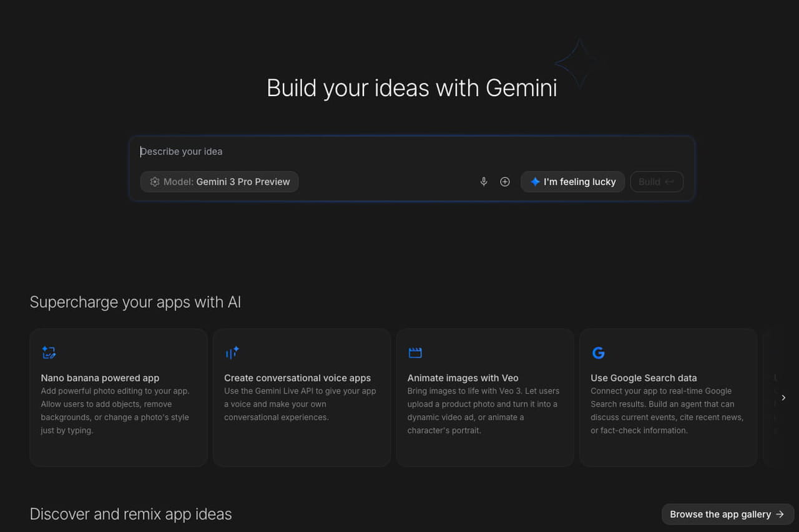Click the clapperboard icon on the Veo card
The height and width of the screenshot is (532, 799).
[x=415, y=352]
